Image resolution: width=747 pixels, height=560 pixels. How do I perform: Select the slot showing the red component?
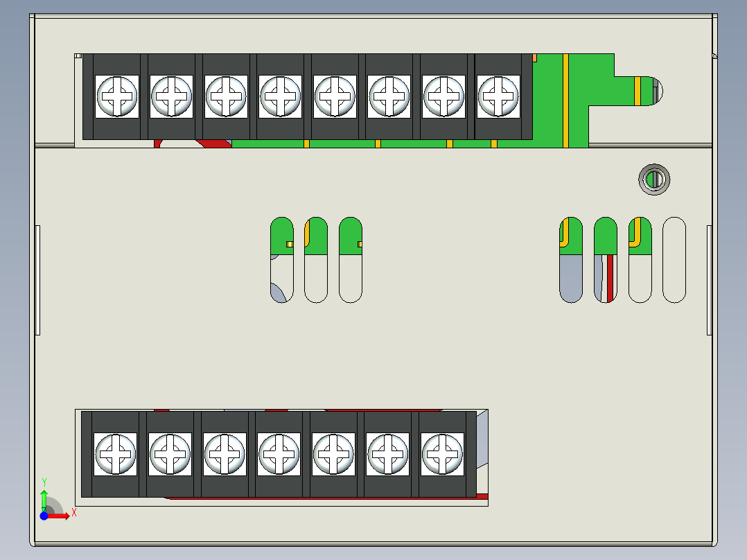606,260
